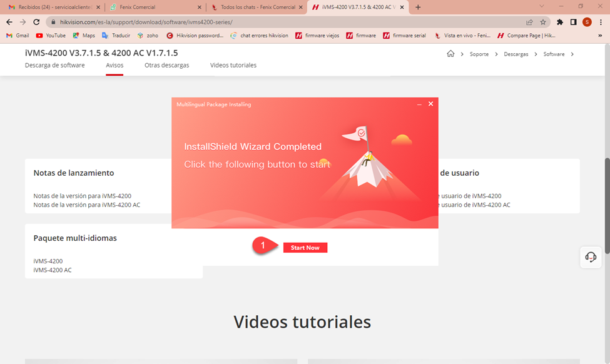Open the YouTube bookmark
The height and width of the screenshot is (364, 610).
click(x=51, y=36)
